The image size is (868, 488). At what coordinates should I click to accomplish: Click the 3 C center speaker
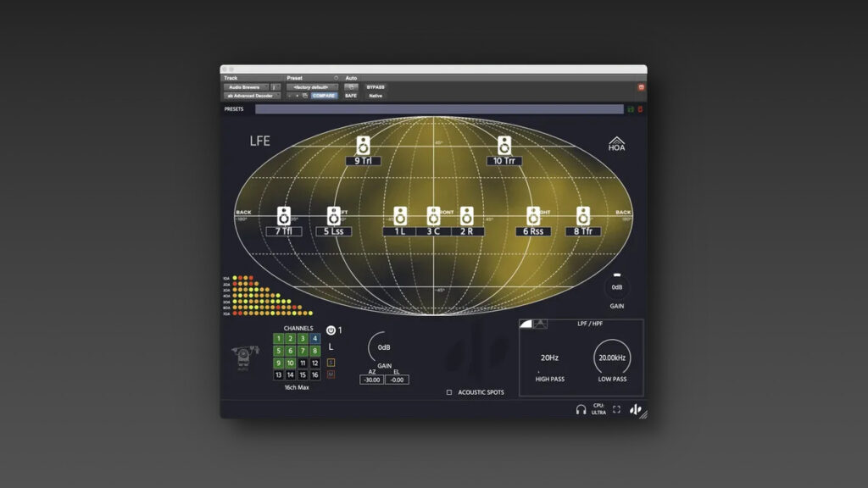click(433, 216)
